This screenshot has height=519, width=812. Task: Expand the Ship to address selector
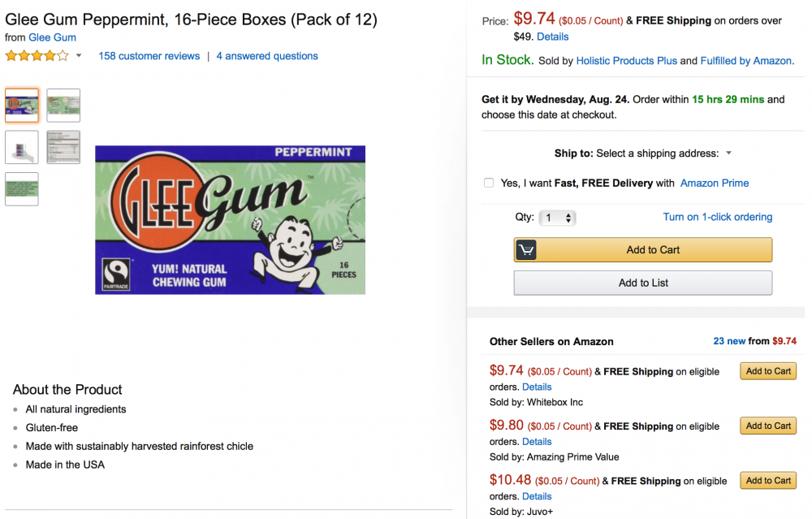tap(728, 154)
